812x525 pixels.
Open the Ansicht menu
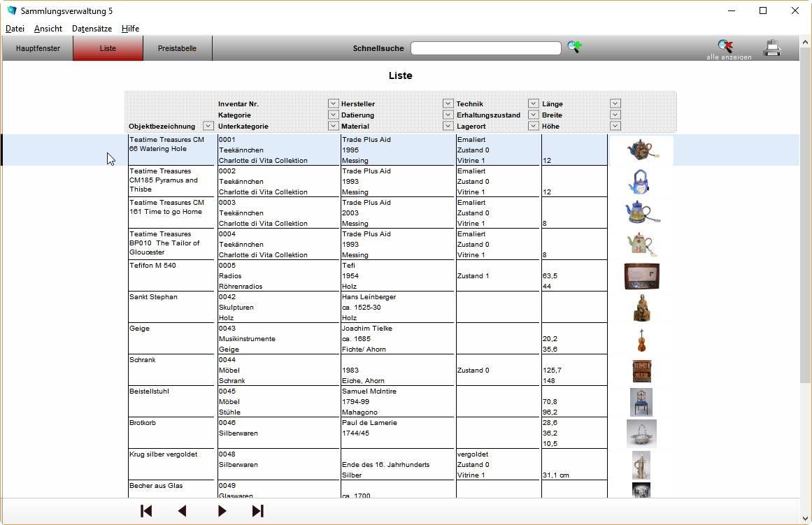(48, 29)
